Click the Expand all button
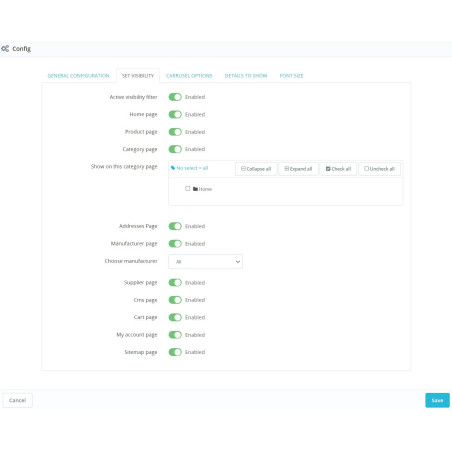Viewport: 452px width, 452px height. [298, 169]
